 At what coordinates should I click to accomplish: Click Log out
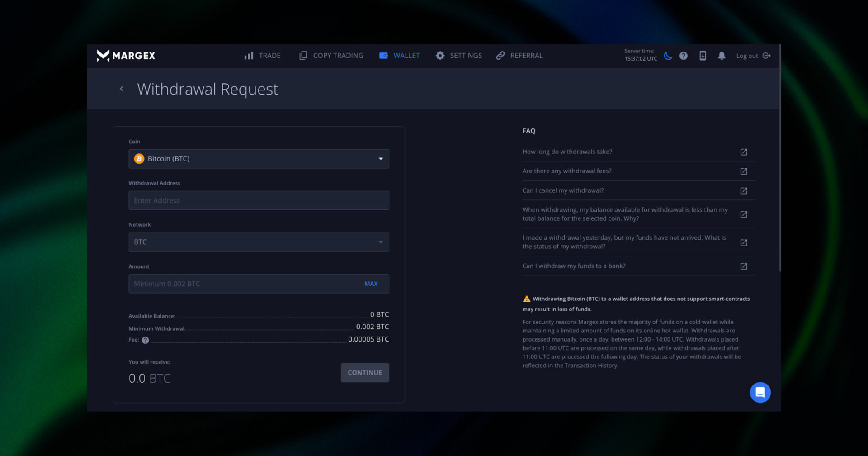click(x=753, y=56)
